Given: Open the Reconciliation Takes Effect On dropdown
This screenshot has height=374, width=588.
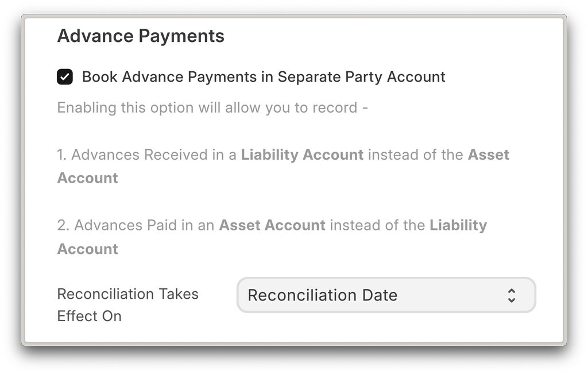Looking at the screenshot, I should pyautogui.click(x=386, y=295).
